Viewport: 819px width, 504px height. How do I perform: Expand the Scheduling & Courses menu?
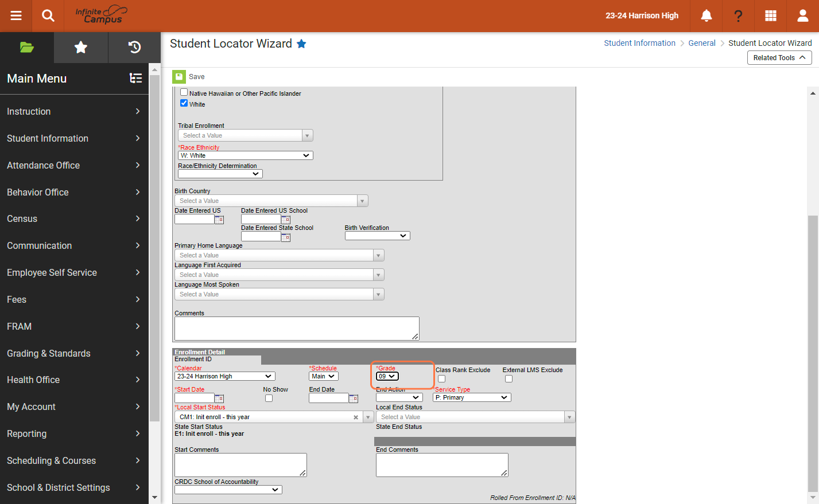click(74, 460)
